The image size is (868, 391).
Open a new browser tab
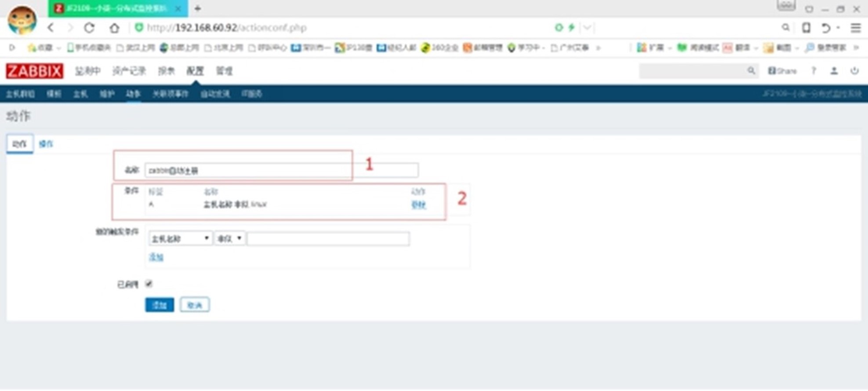(x=197, y=8)
